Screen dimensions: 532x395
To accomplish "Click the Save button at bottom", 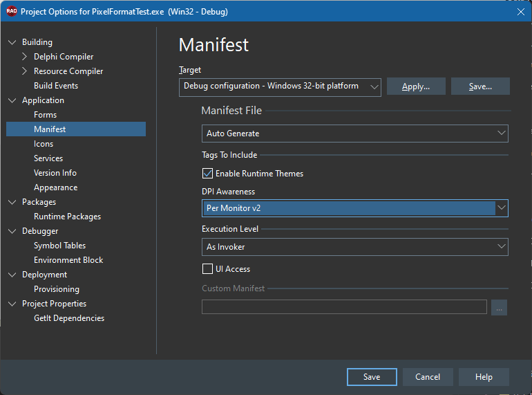I will [x=372, y=377].
